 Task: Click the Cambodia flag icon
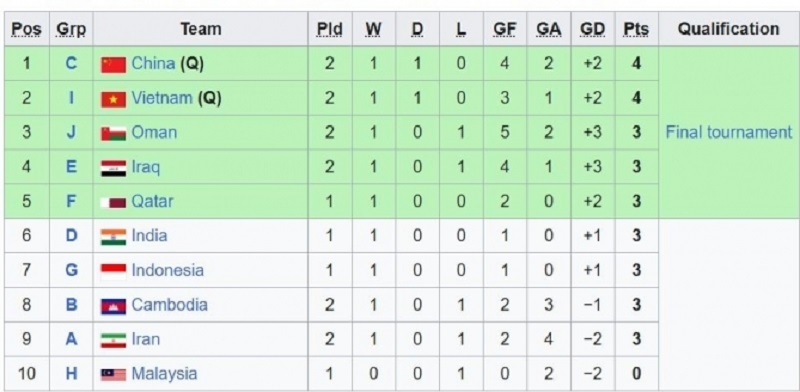pos(113,306)
